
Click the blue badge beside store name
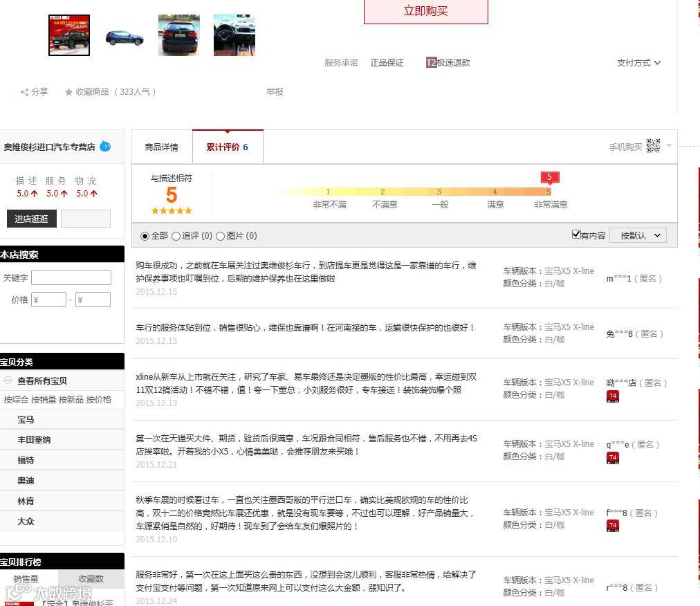(105, 146)
